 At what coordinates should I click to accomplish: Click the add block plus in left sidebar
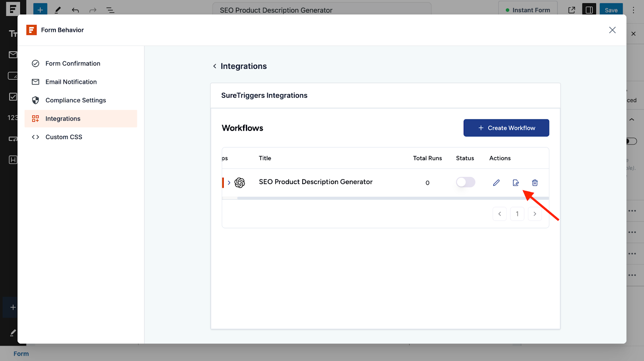tap(13, 308)
